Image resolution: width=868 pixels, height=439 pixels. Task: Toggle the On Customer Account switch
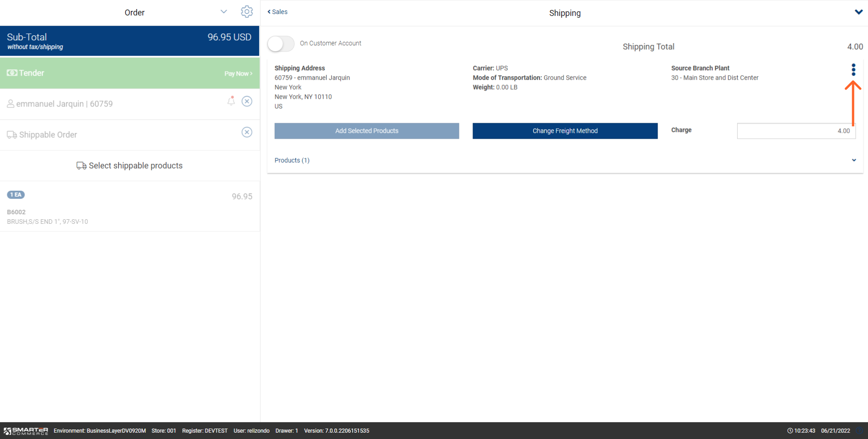(281, 43)
